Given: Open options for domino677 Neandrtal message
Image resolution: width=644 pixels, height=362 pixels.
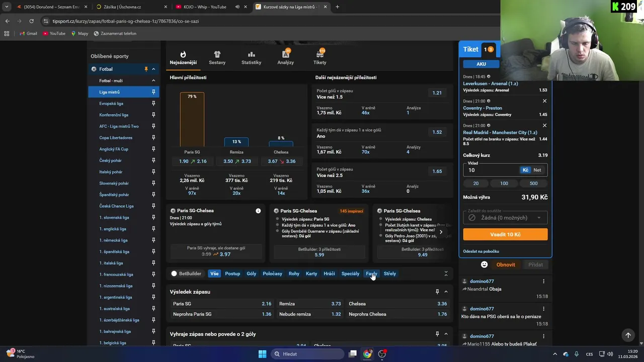Looking at the screenshot, I should 543,281.
